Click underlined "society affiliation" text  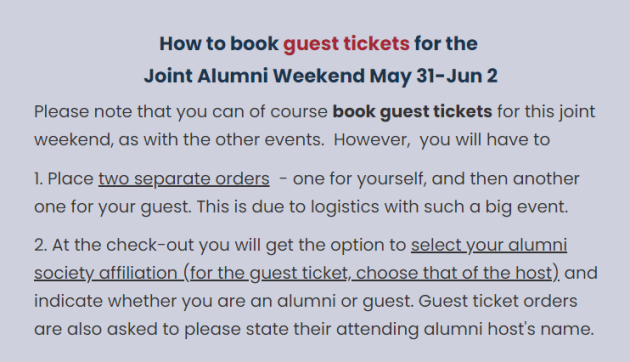click(106, 274)
